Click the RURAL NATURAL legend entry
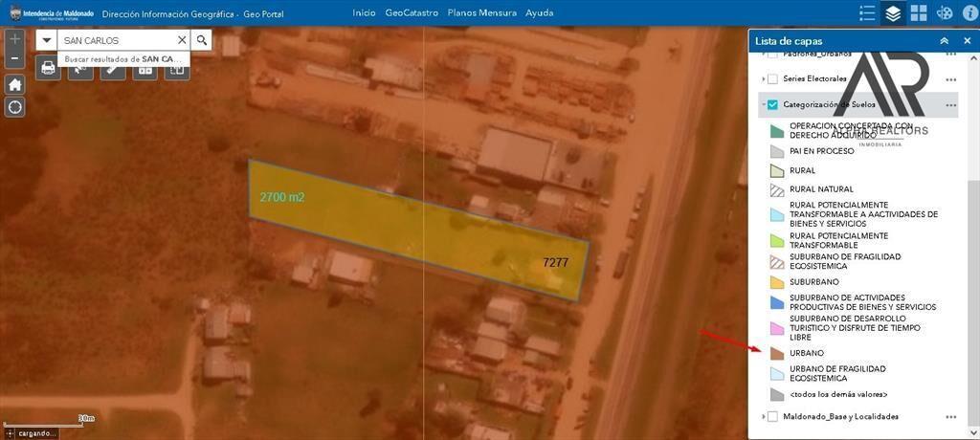Viewport: 980px width, 440px height. (821, 188)
